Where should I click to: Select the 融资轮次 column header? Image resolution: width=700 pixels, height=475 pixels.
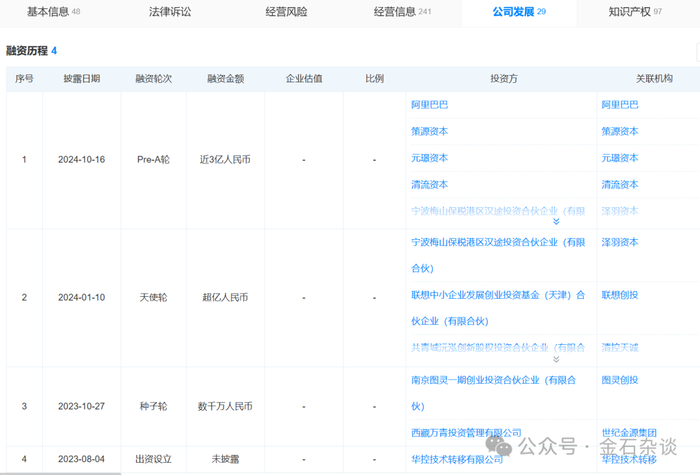[154, 79]
